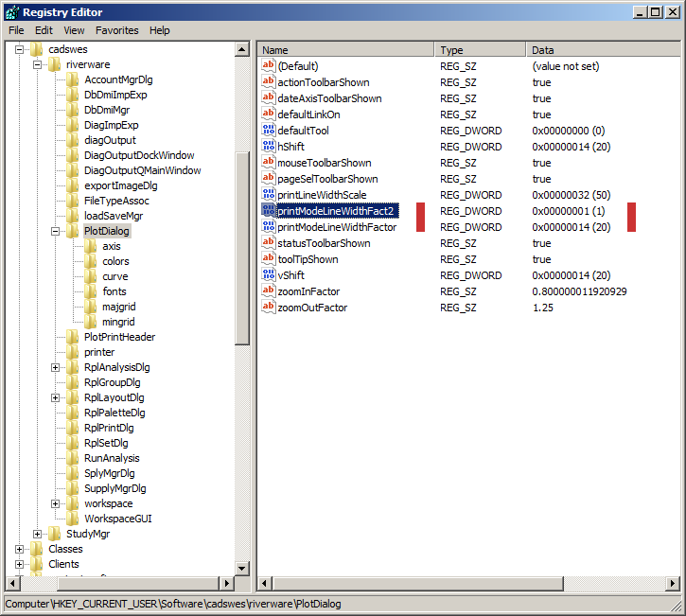
Task: Open the Help menu
Action: (159, 30)
